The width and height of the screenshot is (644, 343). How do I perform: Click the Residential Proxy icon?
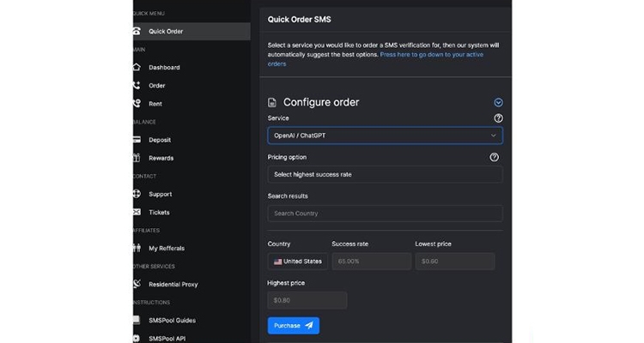(x=137, y=284)
